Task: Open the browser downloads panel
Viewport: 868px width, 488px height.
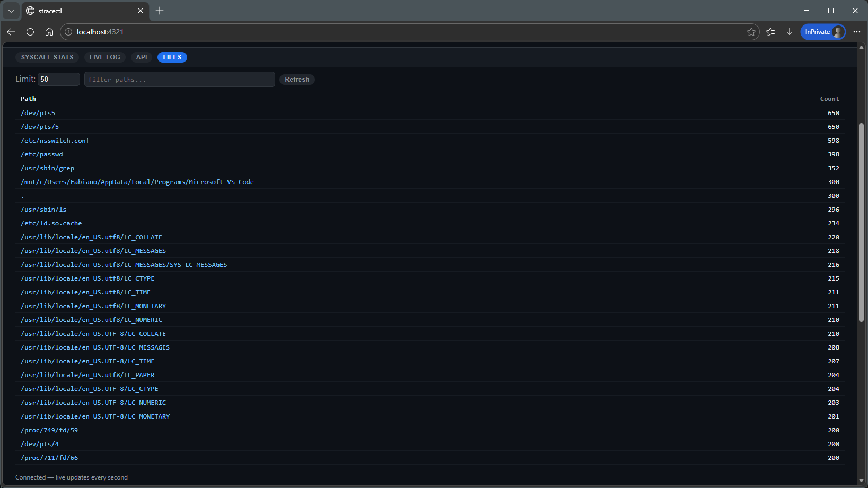Action: pyautogui.click(x=789, y=32)
